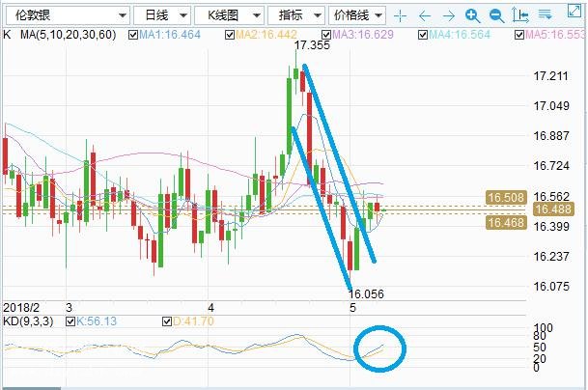Expand the 日线 period dropdown
Image resolution: width=588 pixels, height=390 pixels.
pos(162,15)
